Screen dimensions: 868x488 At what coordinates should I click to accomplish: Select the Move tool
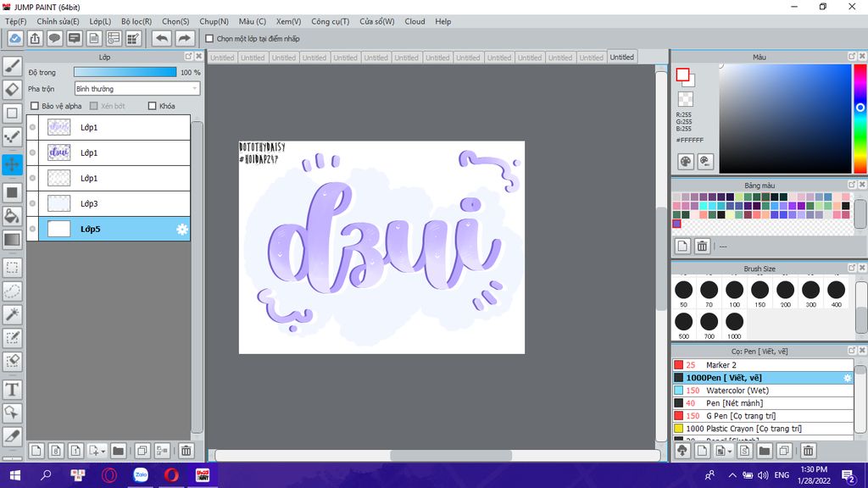[x=12, y=164]
